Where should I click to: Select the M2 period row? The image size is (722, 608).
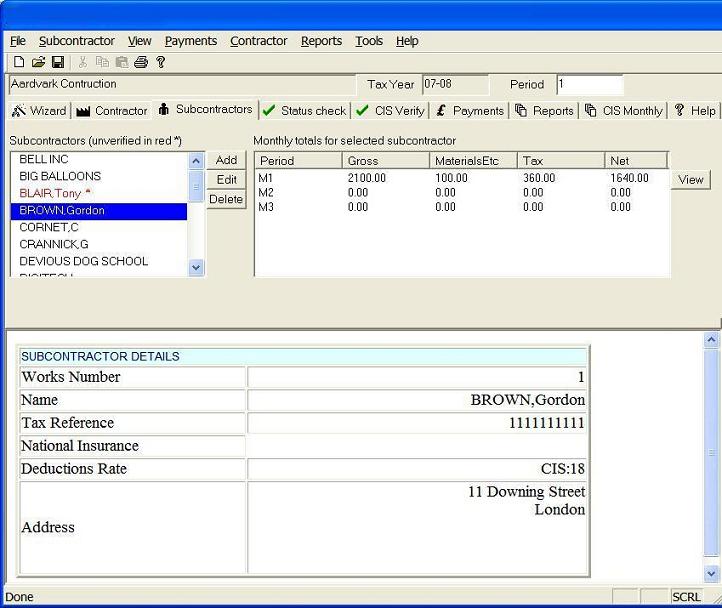pos(462,193)
